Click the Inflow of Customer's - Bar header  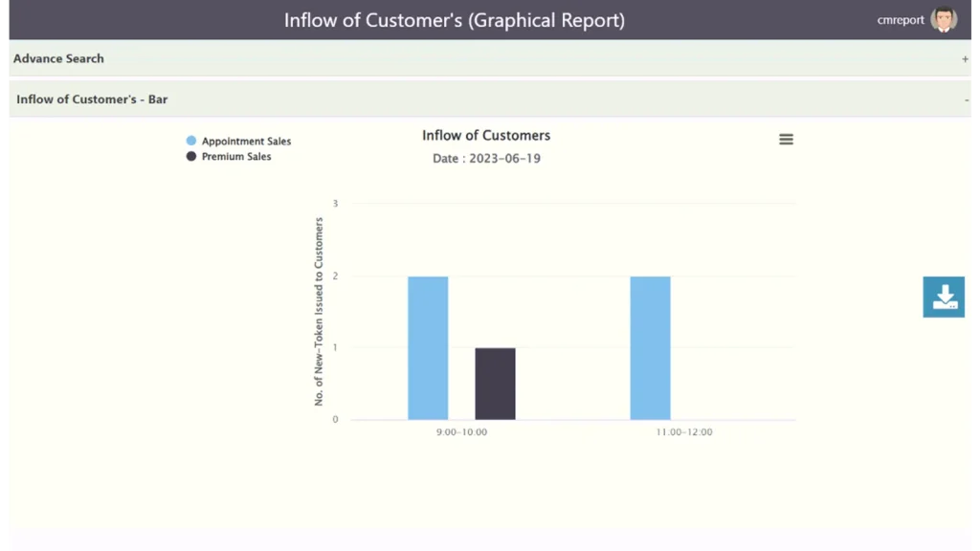(92, 99)
